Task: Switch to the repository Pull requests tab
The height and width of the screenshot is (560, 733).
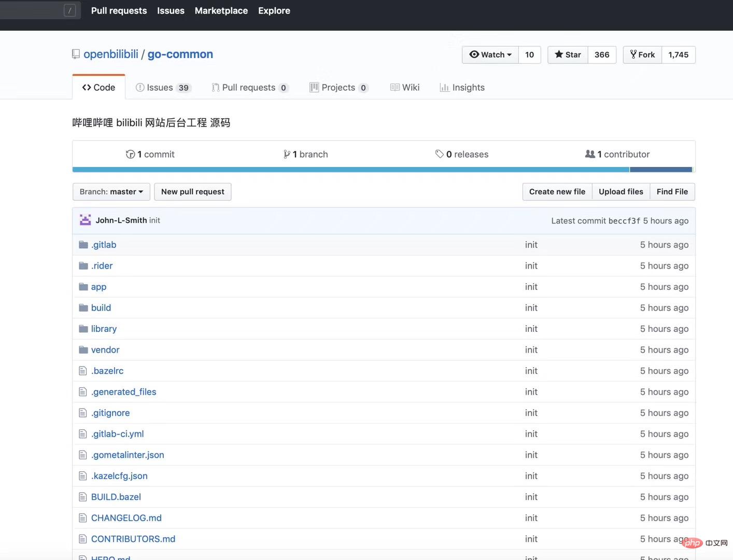Action: pyautogui.click(x=250, y=87)
